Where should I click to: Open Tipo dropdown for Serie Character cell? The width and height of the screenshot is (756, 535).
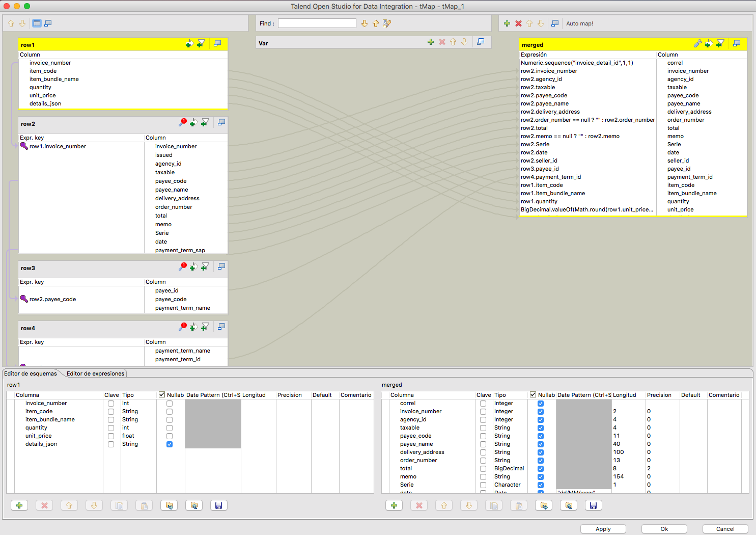(510, 485)
